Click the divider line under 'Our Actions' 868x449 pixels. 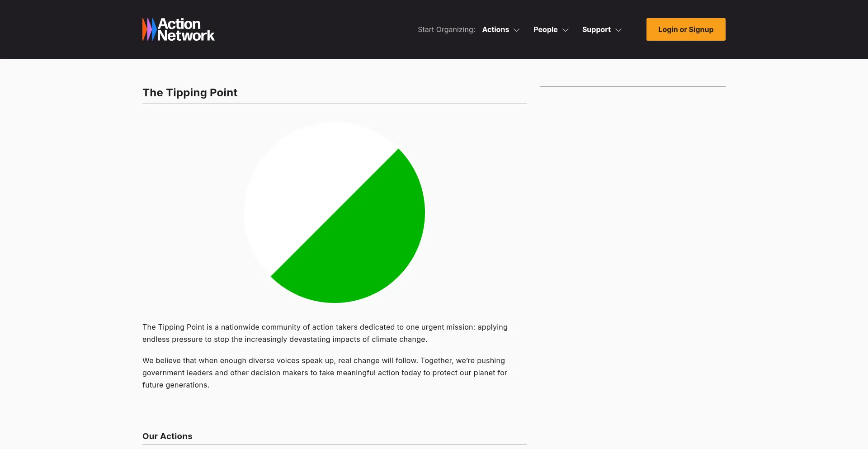pyautogui.click(x=334, y=444)
